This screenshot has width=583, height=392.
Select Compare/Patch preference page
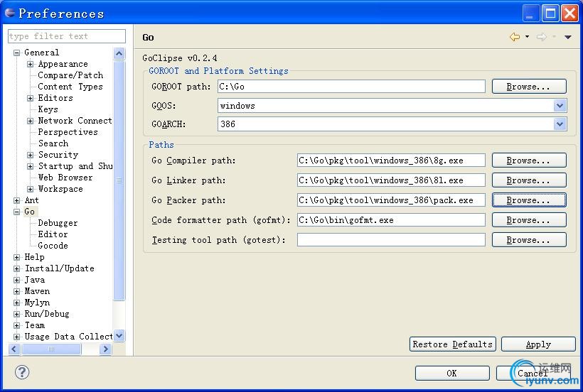pyautogui.click(x=70, y=75)
